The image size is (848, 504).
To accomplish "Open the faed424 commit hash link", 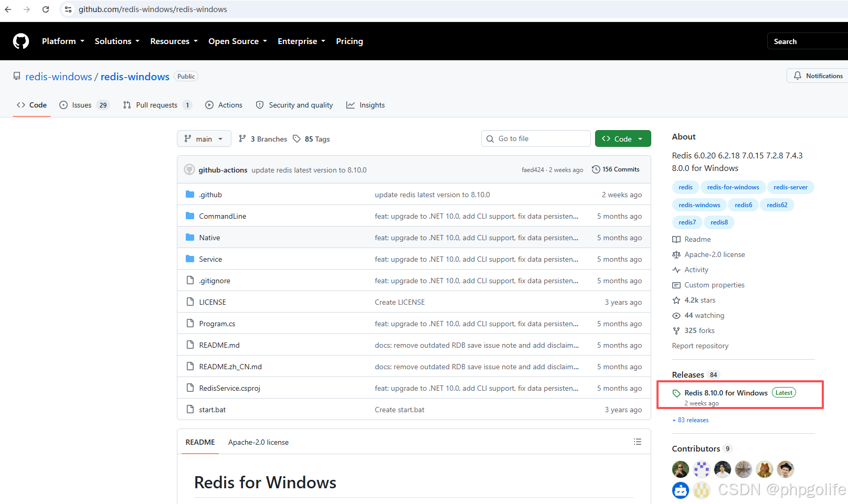I will [x=533, y=170].
